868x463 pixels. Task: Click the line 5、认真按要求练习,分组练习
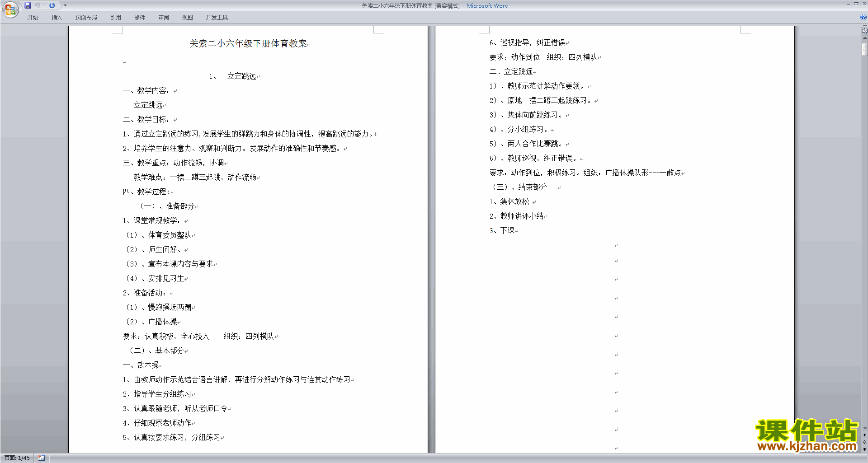click(172, 437)
